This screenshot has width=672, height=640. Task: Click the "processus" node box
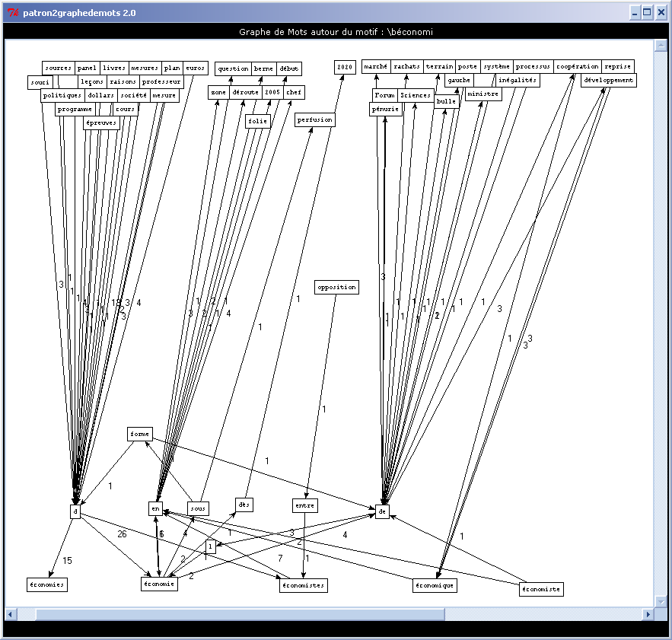click(x=533, y=66)
